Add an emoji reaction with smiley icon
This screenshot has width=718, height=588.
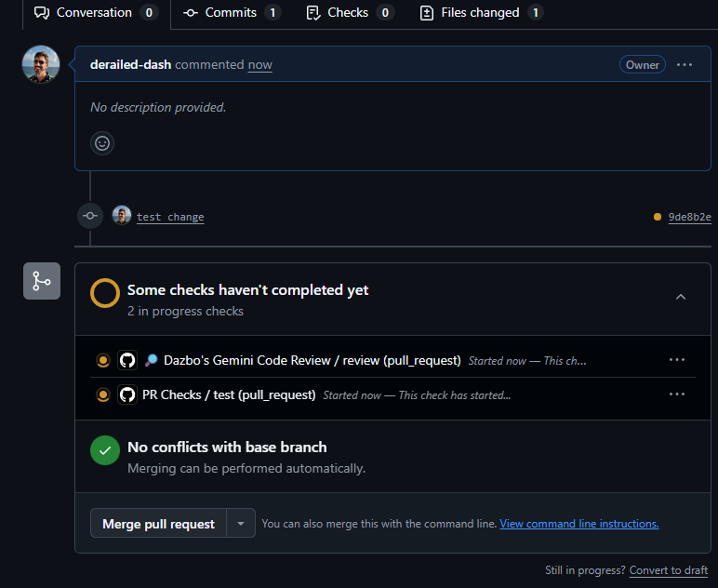[102, 143]
